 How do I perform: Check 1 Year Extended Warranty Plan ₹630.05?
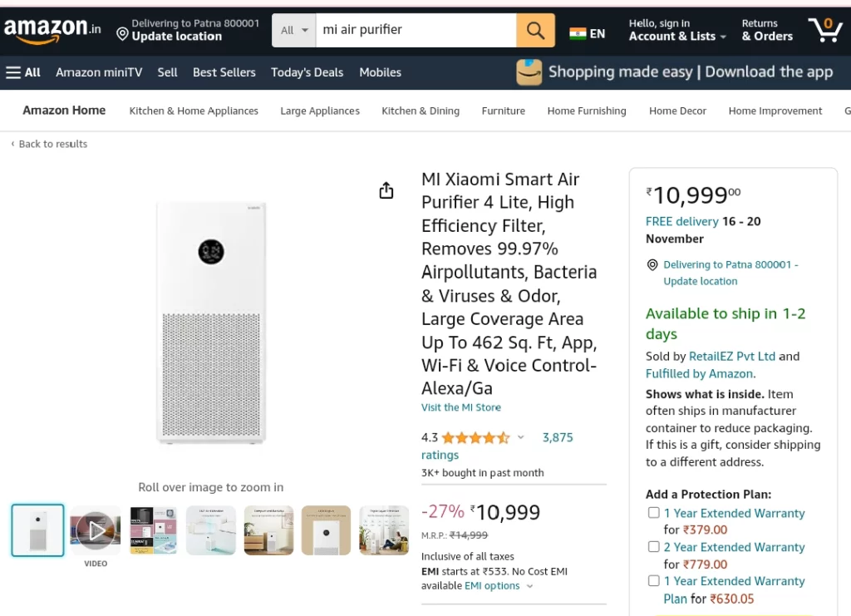pyautogui.click(x=654, y=581)
